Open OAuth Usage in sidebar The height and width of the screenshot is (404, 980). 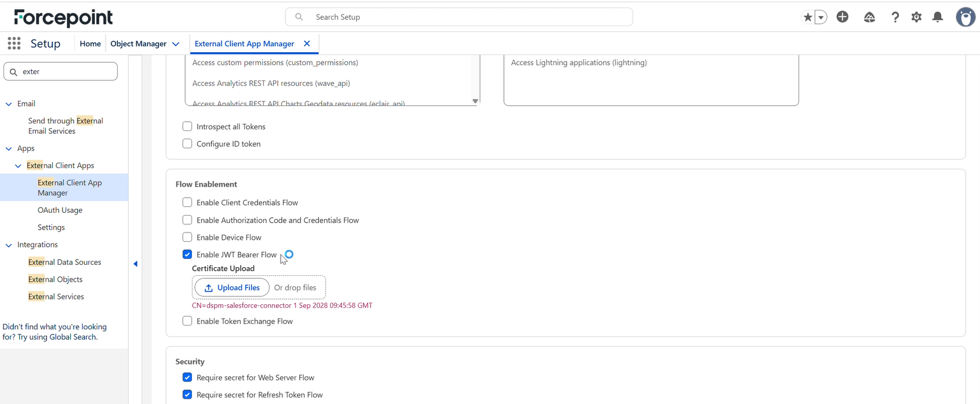click(60, 210)
